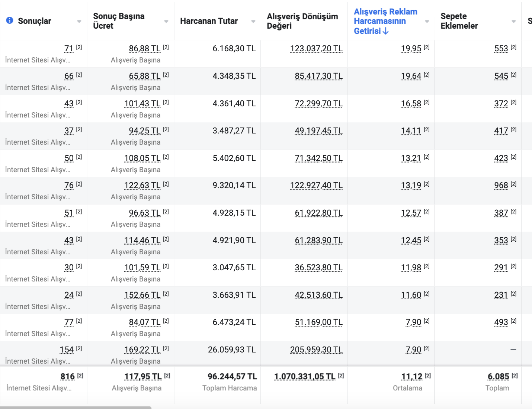
Task: Sort by Alışveriş Dönüşüm Değeri header
Action: tap(302, 21)
